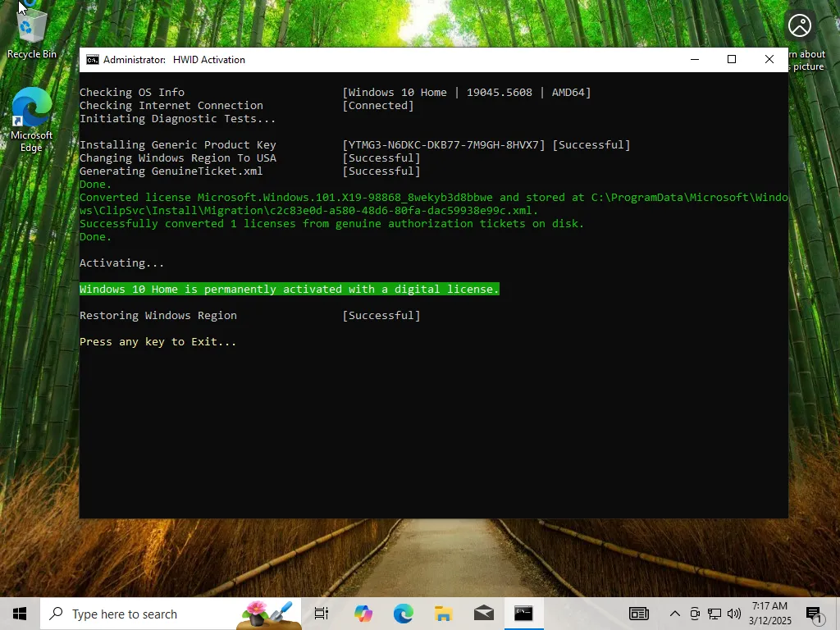840x630 pixels.
Task: Click the [Connected] status text
Action: tap(378, 106)
